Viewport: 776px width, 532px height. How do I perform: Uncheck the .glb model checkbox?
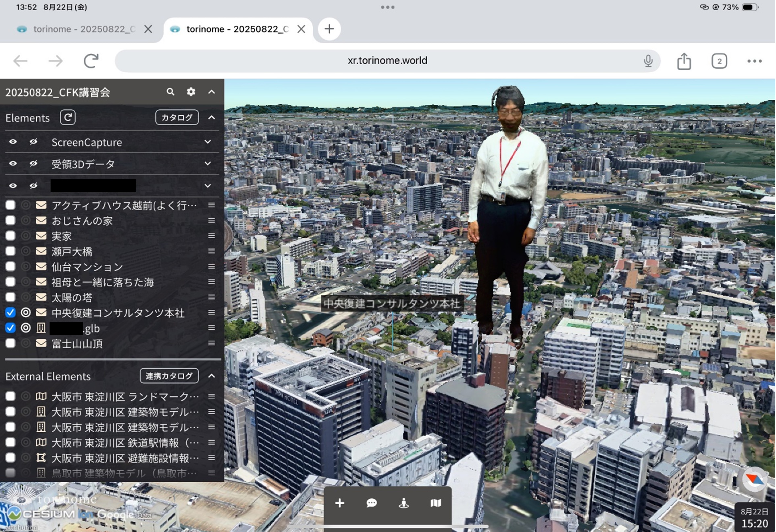[10, 328]
